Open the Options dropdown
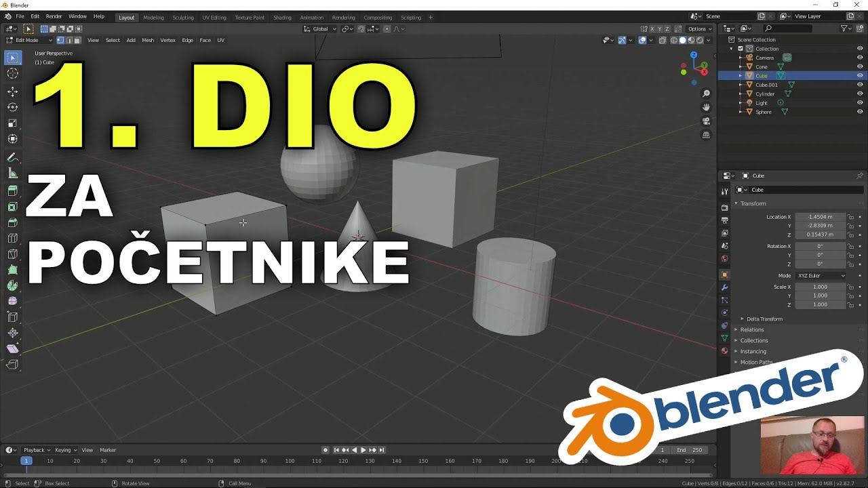The width and height of the screenshot is (868, 488). point(700,29)
